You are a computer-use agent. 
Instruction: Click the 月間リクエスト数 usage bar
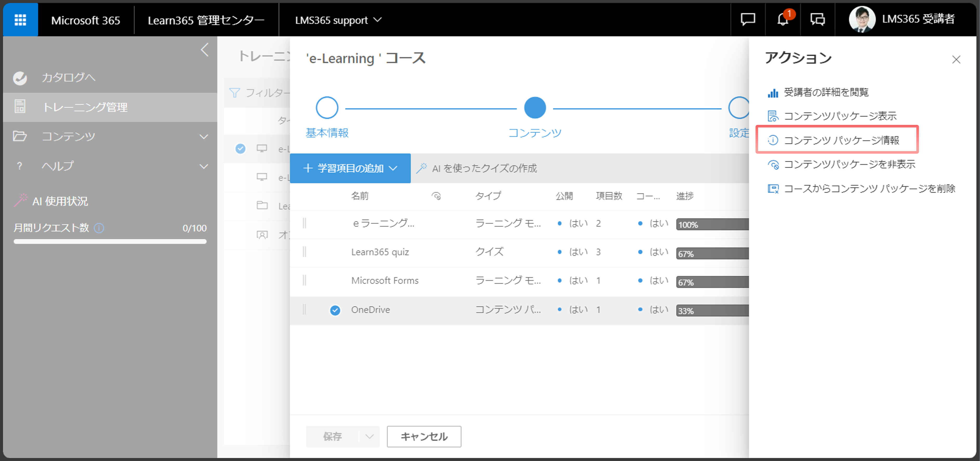(x=110, y=241)
